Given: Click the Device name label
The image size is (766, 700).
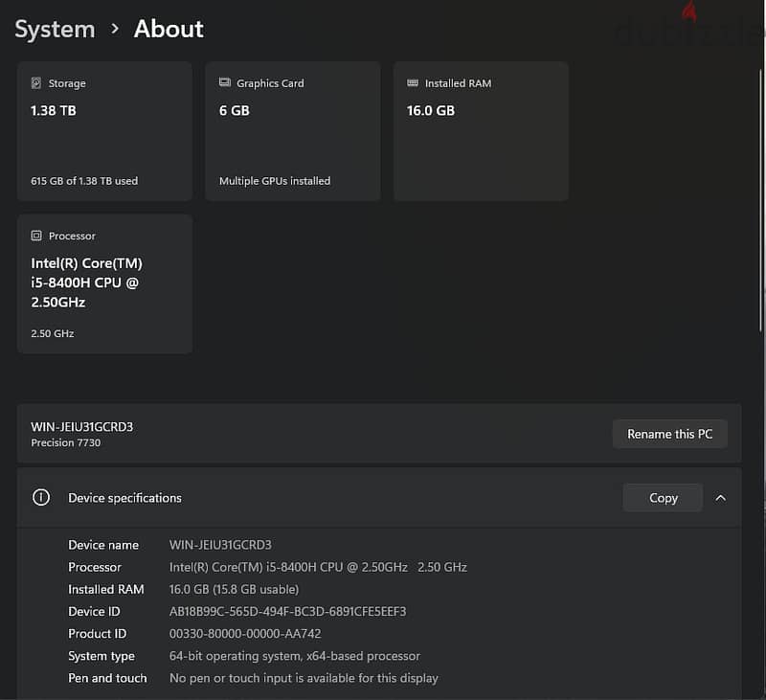Looking at the screenshot, I should pos(103,545).
